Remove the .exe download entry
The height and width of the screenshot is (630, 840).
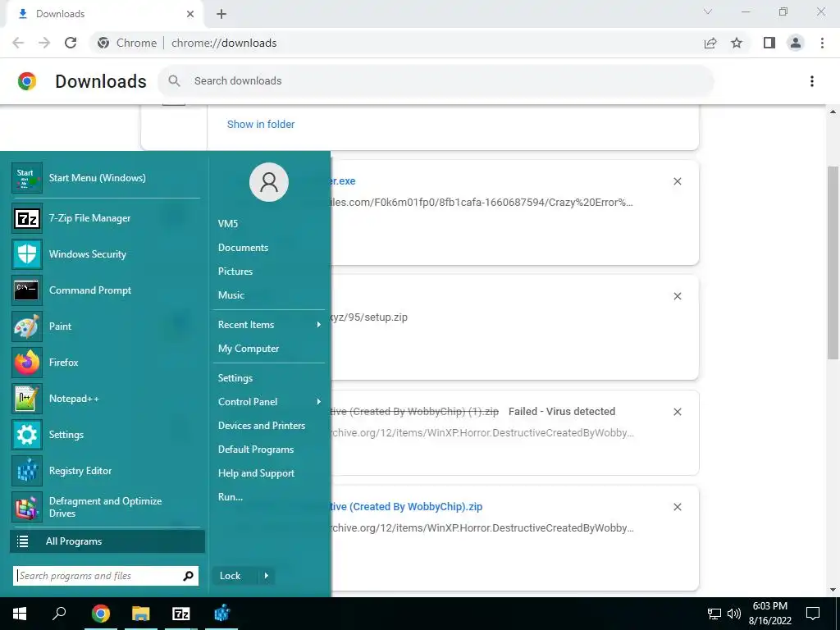(677, 181)
